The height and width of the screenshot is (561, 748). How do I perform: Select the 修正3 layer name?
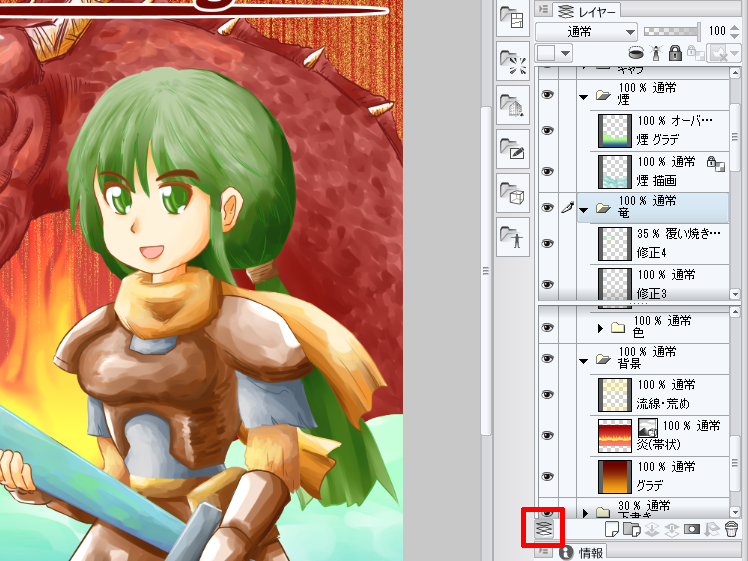point(652,293)
